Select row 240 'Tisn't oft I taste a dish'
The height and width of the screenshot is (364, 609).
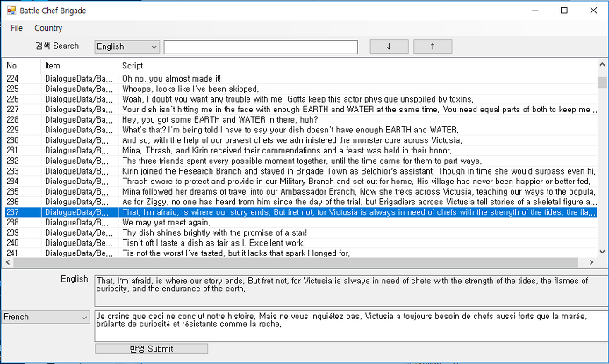tap(300, 243)
